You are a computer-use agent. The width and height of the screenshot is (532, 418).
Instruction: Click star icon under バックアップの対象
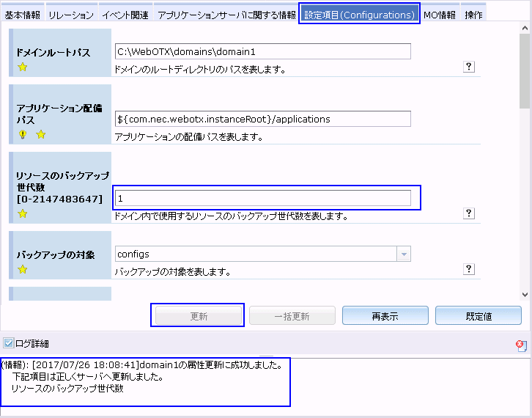point(23,270)
